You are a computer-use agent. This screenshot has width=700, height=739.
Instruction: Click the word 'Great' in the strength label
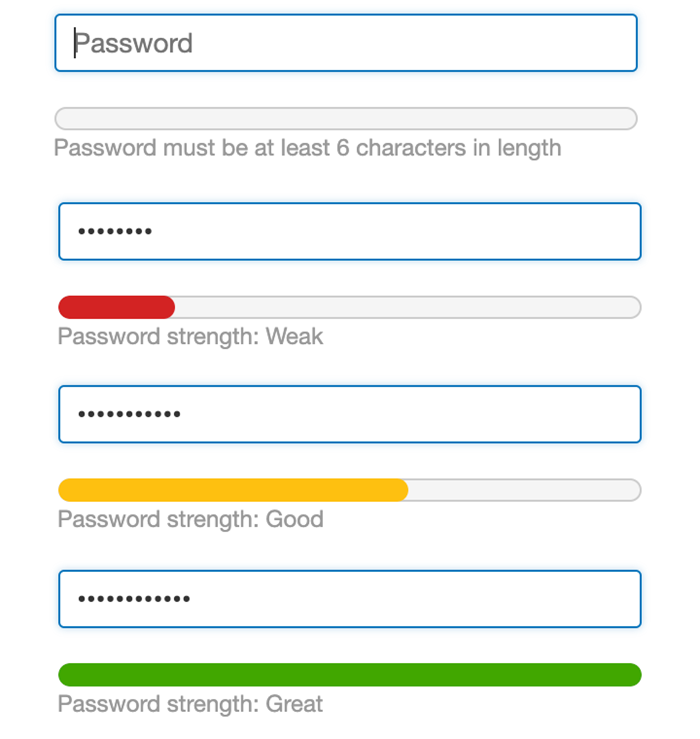294,704
